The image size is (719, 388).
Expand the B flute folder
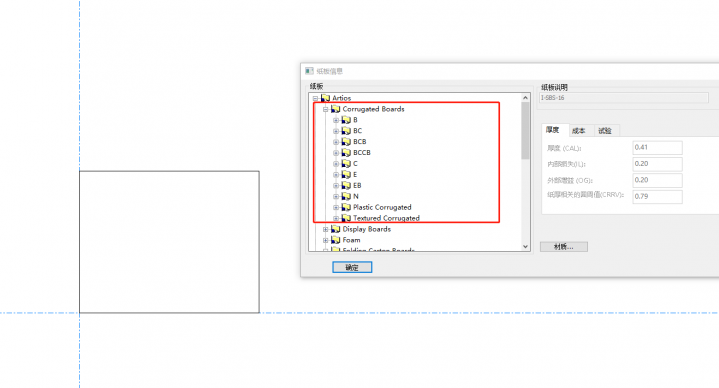[336, 120]
